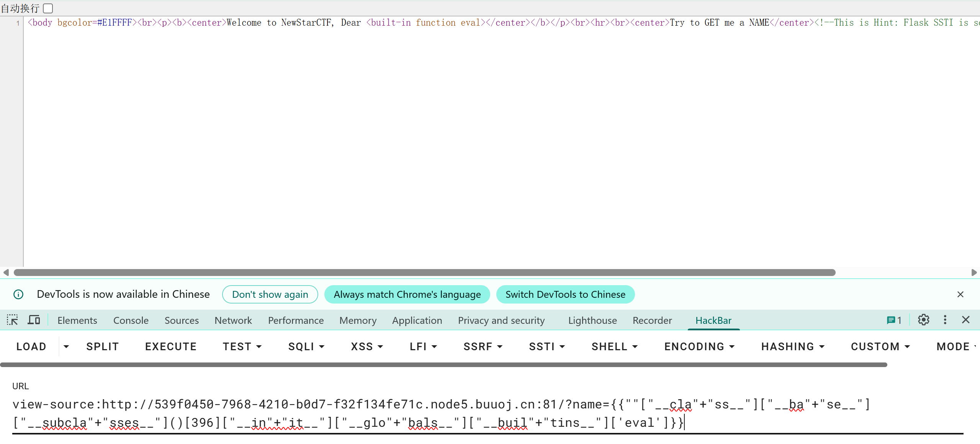Toggle the device toolbar icon

tap(34, 320)
